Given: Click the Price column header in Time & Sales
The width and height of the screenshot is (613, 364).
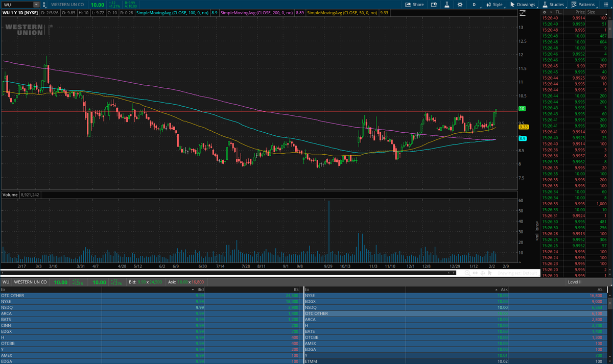Looking at the screenshot, I should click(580, 11).
